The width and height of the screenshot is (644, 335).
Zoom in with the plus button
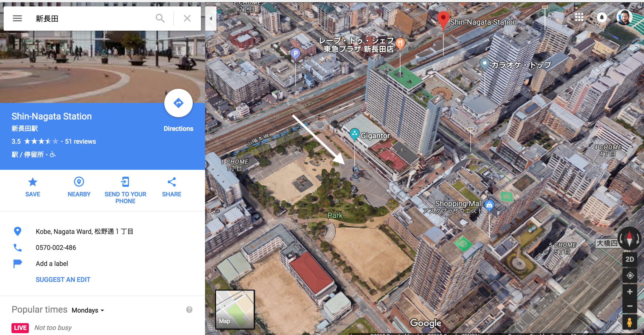click(630, 292)
